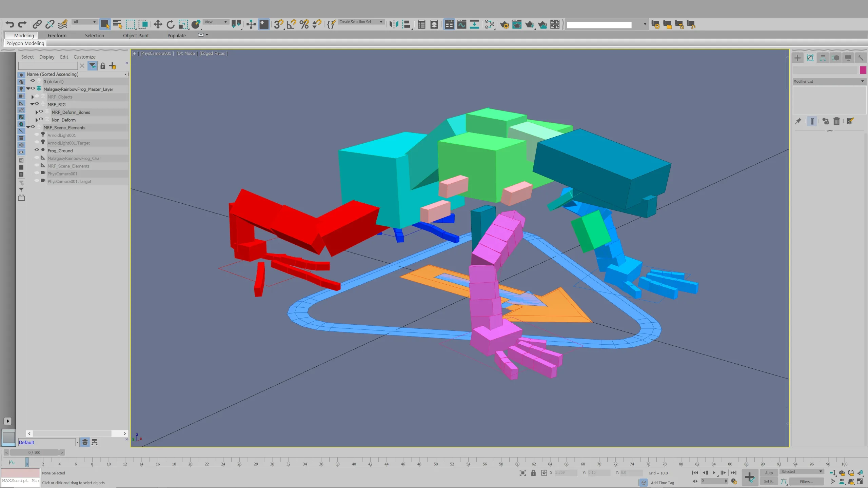Viewport: 868px width, 488px height.
Task: Click the time slider 0 / 100 handle
Action: 34,452
